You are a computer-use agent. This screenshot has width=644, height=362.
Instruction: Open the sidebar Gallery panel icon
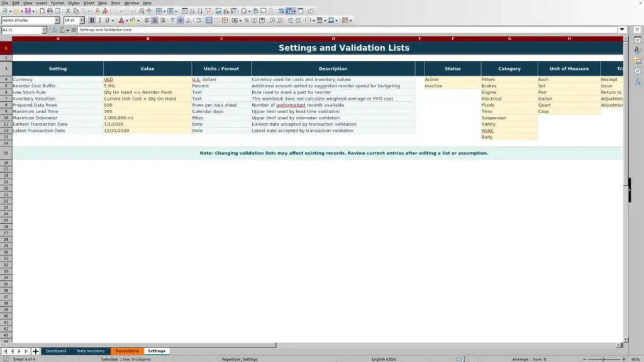tap(638, 61)
